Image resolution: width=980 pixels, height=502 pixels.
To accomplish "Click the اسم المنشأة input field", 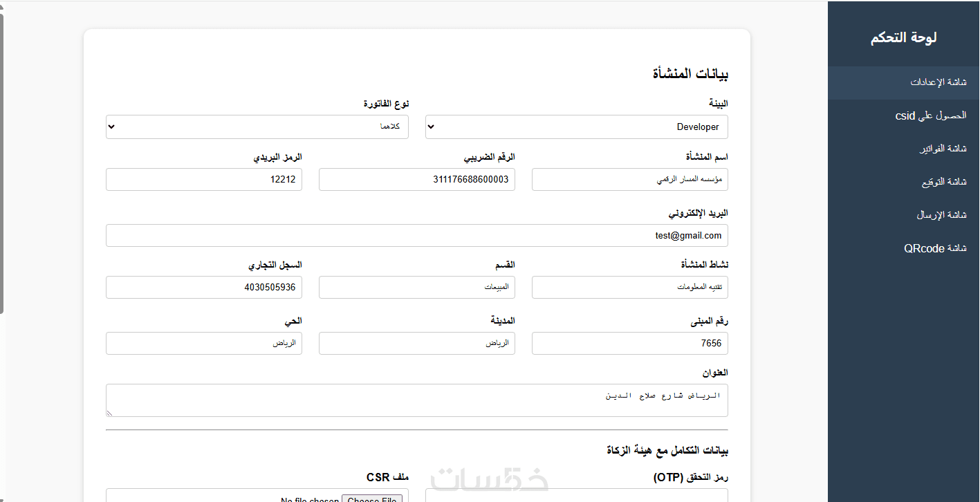I will (630, 180).
